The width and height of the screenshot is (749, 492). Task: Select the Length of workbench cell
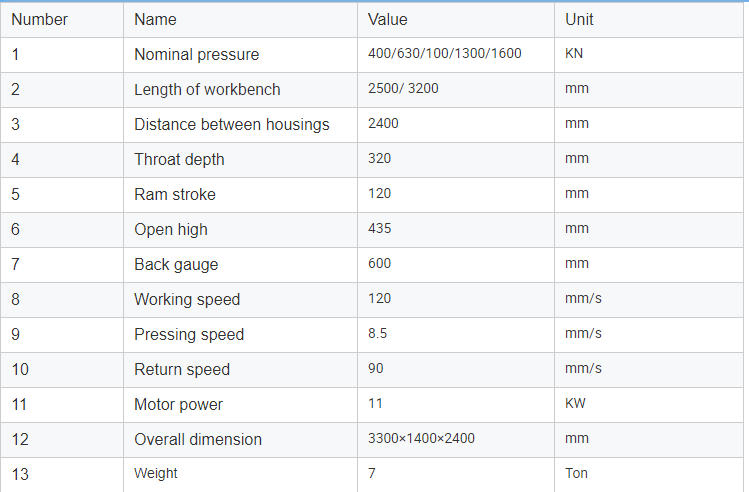point(207,90)
